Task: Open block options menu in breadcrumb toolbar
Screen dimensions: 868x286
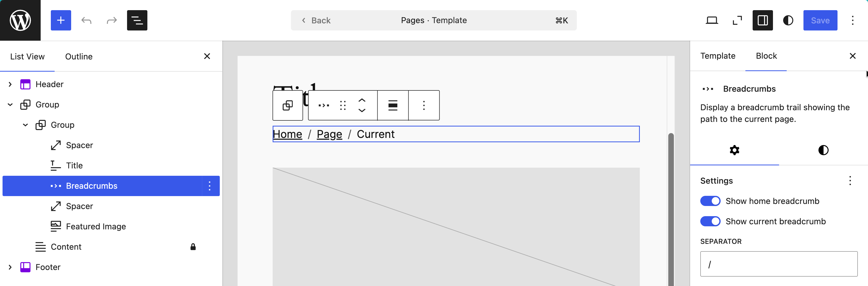Action: [424, 105]
